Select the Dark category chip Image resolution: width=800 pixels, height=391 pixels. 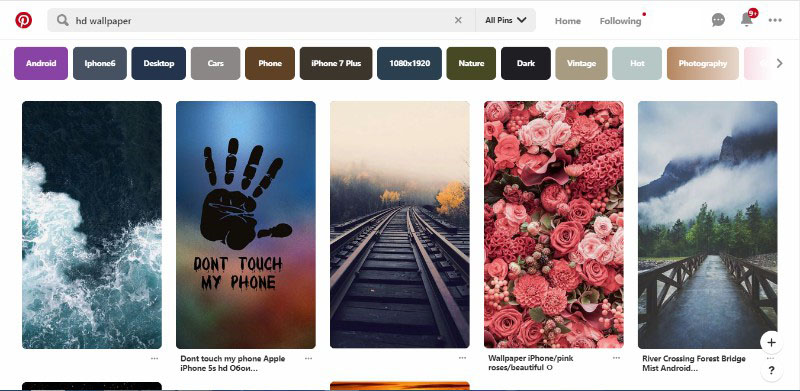526,63
